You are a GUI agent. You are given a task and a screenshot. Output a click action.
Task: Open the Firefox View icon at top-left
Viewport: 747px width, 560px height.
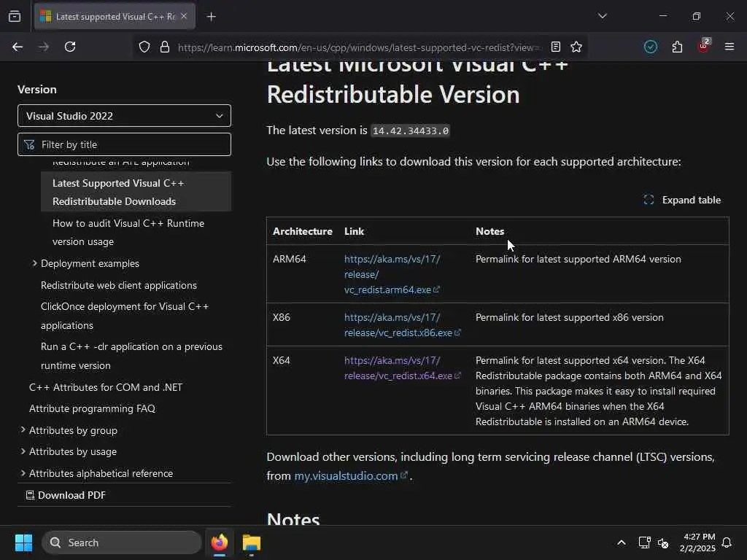[x=15, y=17]
